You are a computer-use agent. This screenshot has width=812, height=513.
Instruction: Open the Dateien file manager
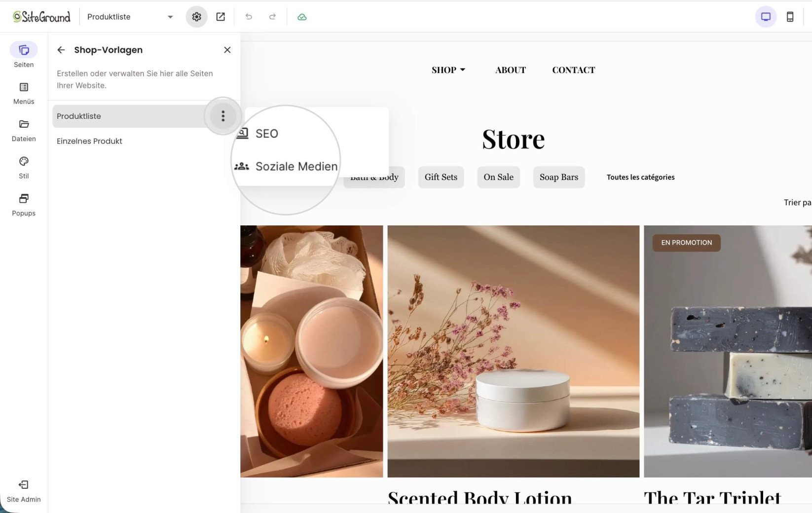(x=24, y=130)
